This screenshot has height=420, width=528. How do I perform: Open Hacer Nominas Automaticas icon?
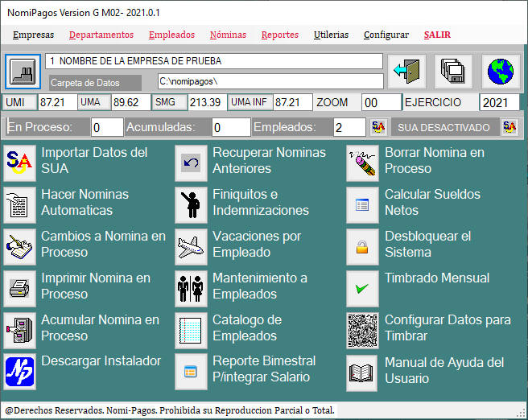(19, 203)
